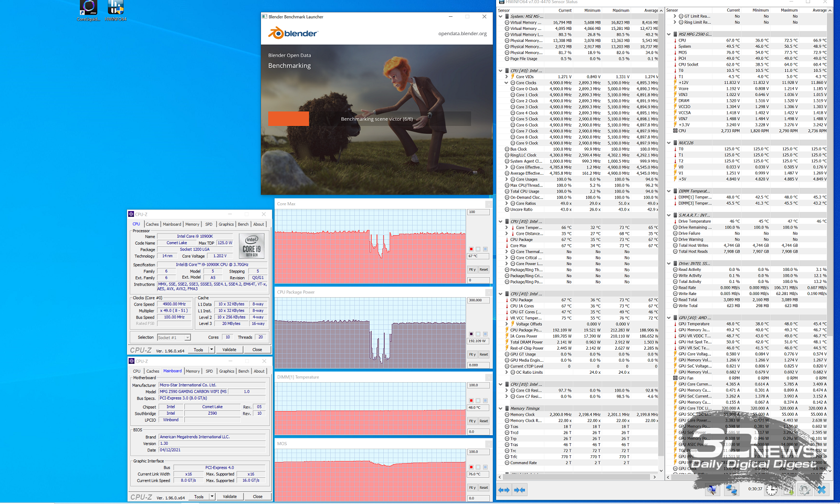Click the Memory Clock sensor icon
The width and height of the screenshot is (840, 504).
507,414
